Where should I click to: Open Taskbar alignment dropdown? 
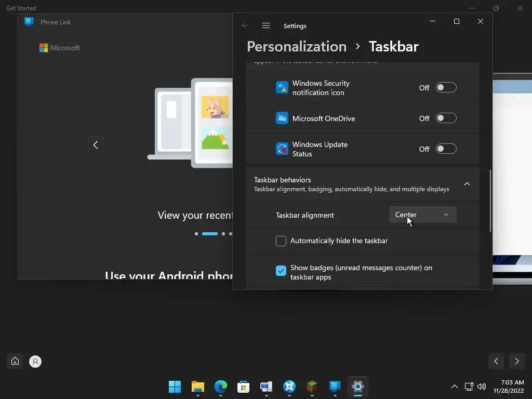tap(423, 215)
